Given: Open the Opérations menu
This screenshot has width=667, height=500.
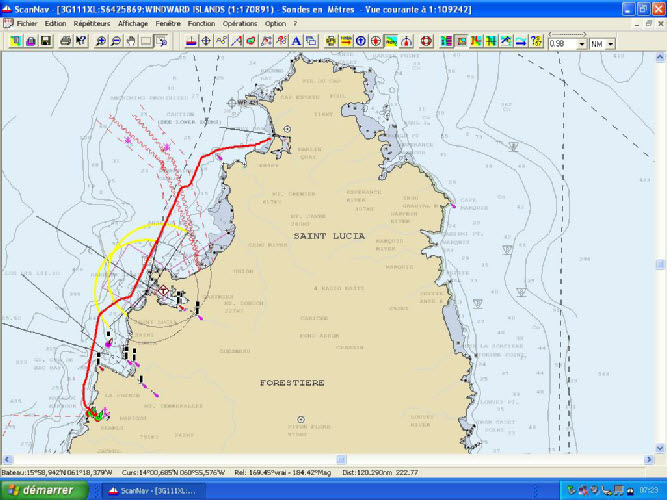Looking at the screenshot, I should coord(239,22).
